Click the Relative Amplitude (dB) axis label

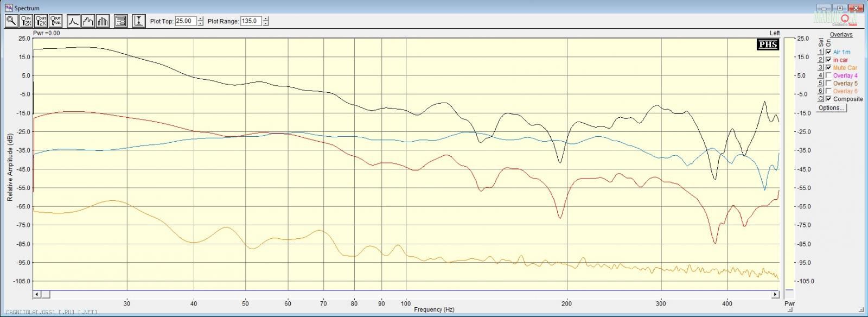(x=10, y=167)
